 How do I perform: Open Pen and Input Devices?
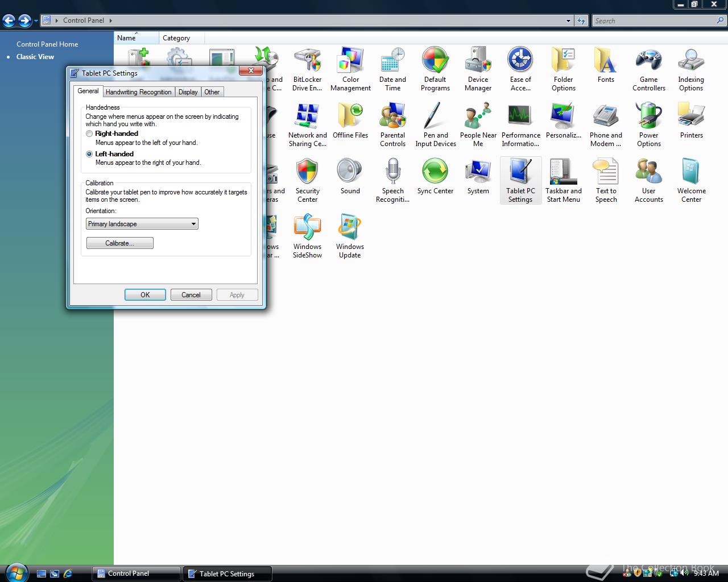tap(436, 125)
